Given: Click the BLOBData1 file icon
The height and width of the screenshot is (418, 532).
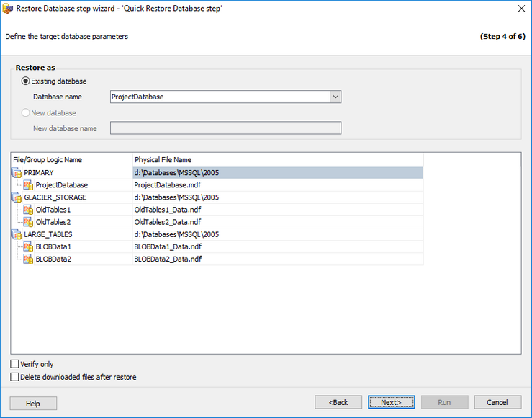Looking at the screenshot, I should click(x=28, y=247).
